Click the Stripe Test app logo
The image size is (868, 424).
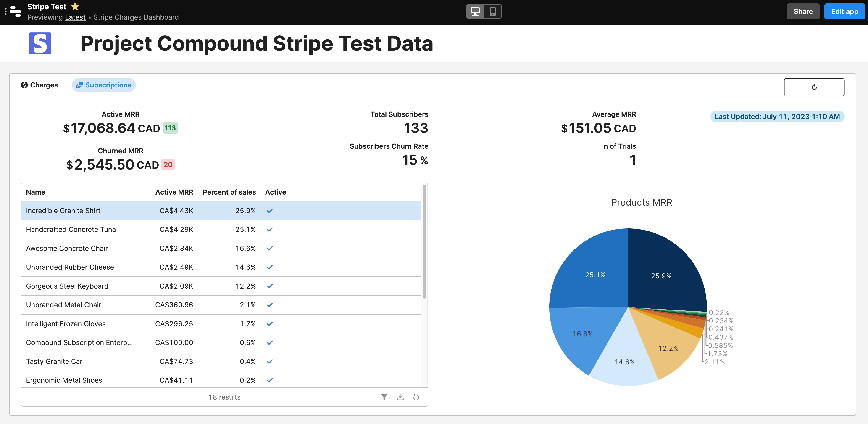16,11
